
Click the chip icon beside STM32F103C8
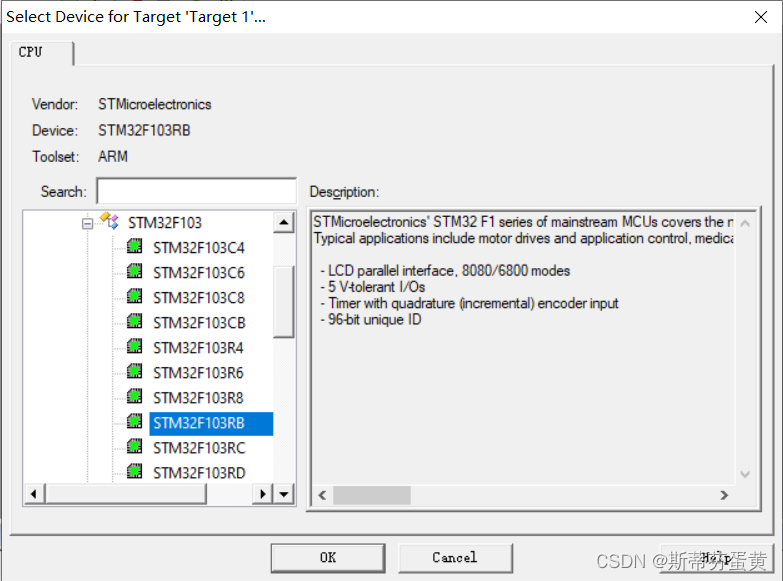[134, 296]
